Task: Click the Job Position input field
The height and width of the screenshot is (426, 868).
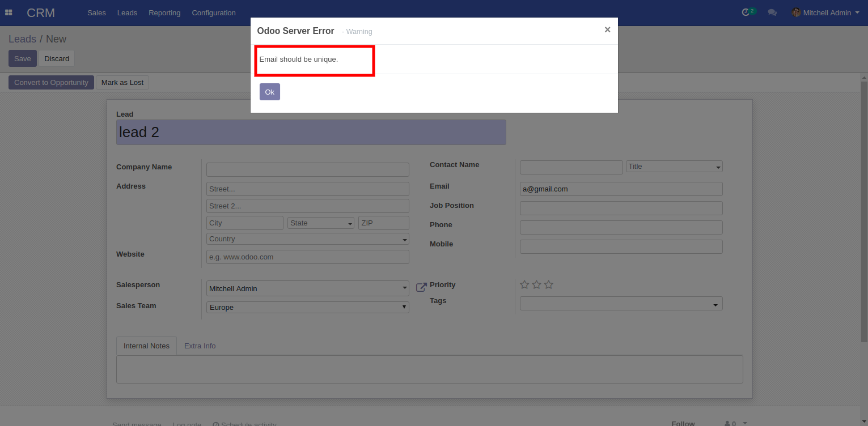Action: click(x=621, y=208)
